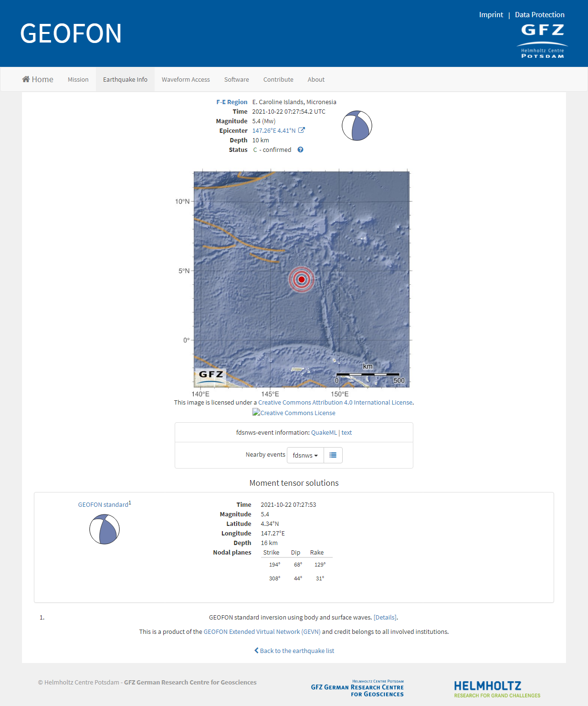Screen dimensions: 588x706
Task: Click the red epicenter marker on map
Action: tap(301, 279)
